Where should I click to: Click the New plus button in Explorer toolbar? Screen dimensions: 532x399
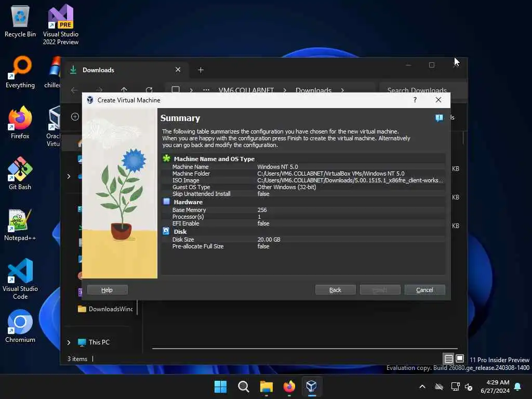point(75,117)
